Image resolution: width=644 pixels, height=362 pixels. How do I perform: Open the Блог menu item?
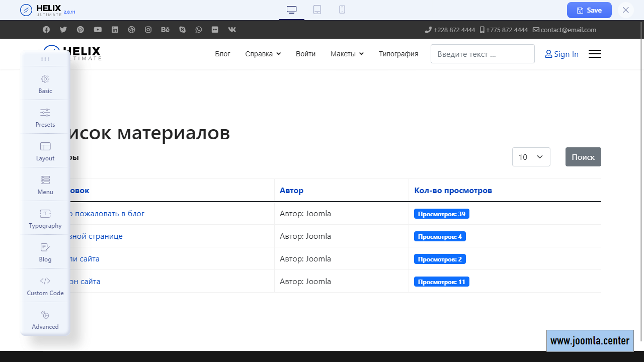click(222, 54)
